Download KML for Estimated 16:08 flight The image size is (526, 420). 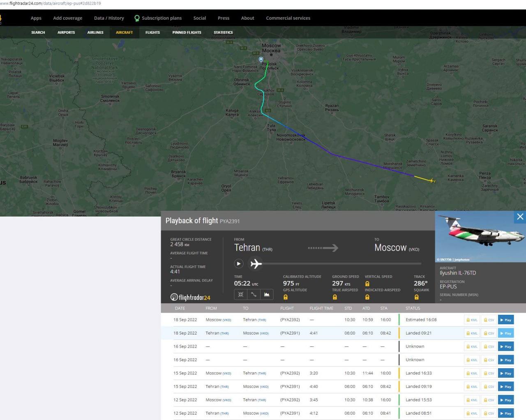pyautogui.click(x=472, y=320)
